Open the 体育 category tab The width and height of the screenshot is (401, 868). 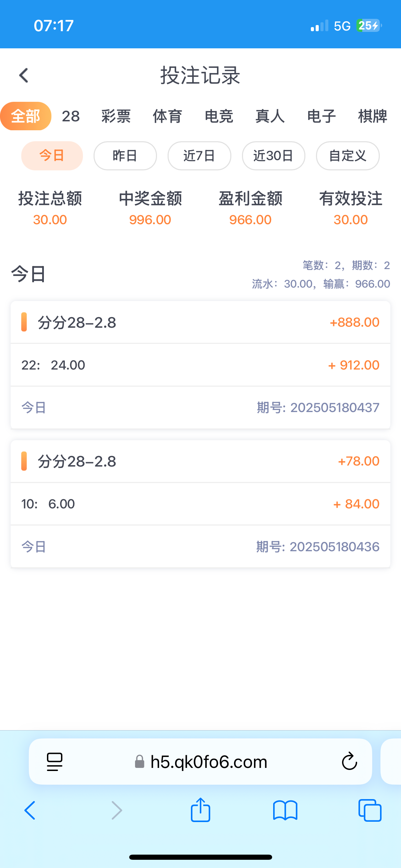pyautogui.click(x=167, y=116)
